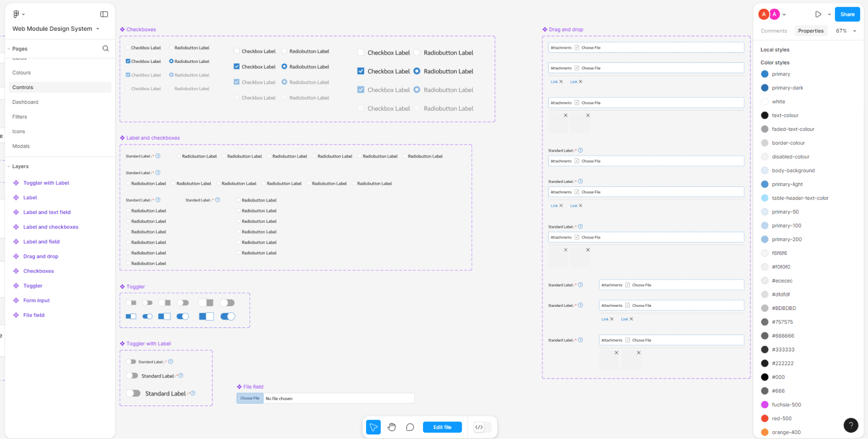This screenshot has height=439, width=868.
Task: Open the help question mark menu
Action: [851, 425]
